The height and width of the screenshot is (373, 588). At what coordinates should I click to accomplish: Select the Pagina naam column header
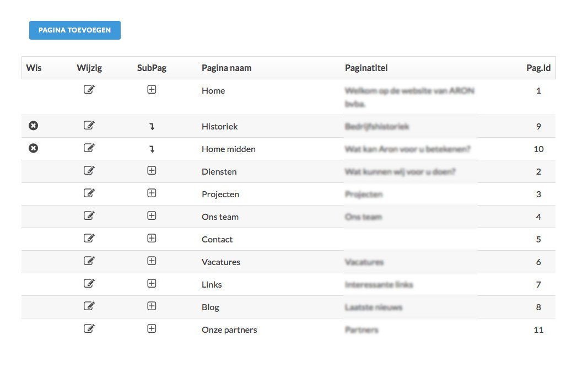(x=226, y=68)
